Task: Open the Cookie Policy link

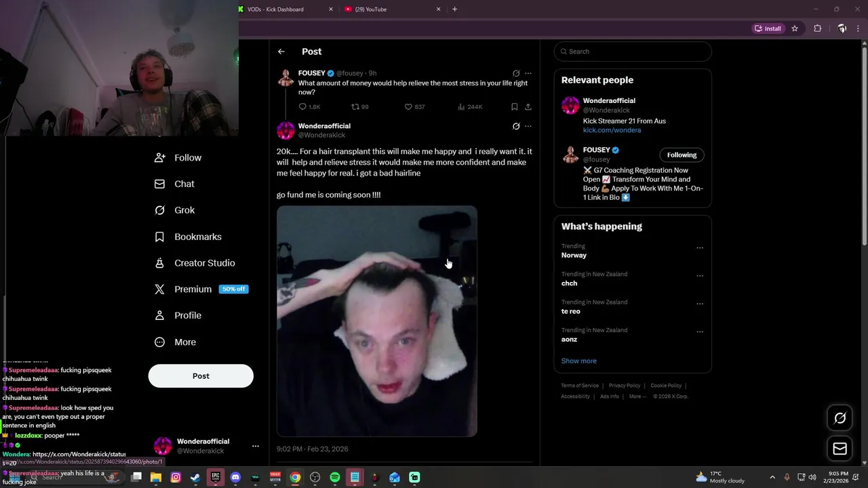Action: [x=666, y=386]
